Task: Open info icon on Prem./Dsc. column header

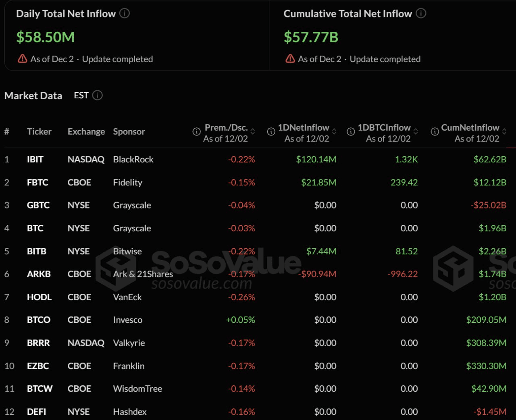Action: coord(196,131)
